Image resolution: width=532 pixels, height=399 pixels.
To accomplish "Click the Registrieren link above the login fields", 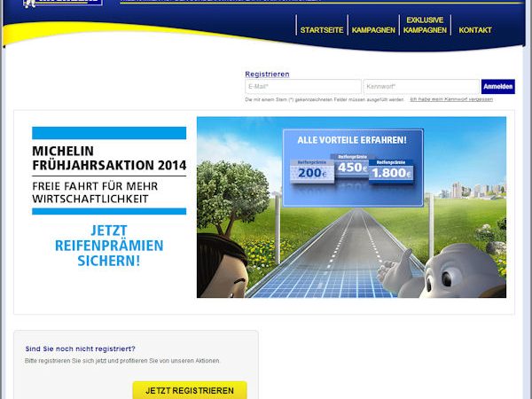I will (x=267, y=74).
